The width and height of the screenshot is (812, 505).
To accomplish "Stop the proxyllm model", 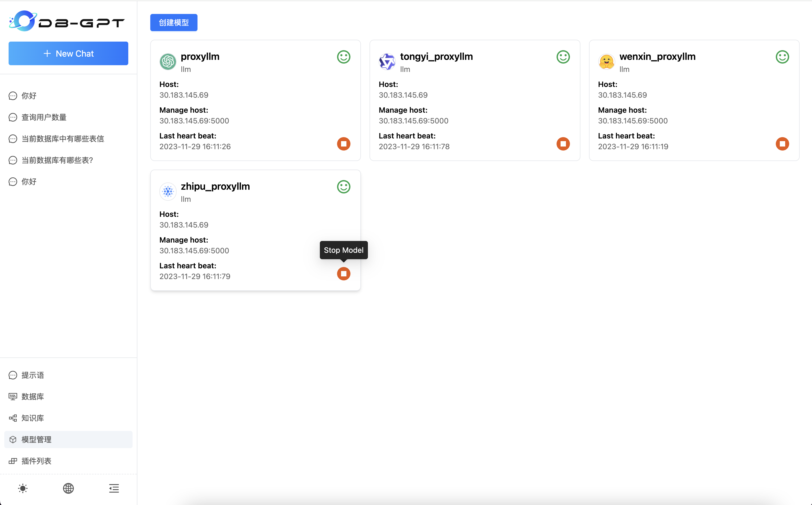I will pyautogui.click(x=343, y=144).
